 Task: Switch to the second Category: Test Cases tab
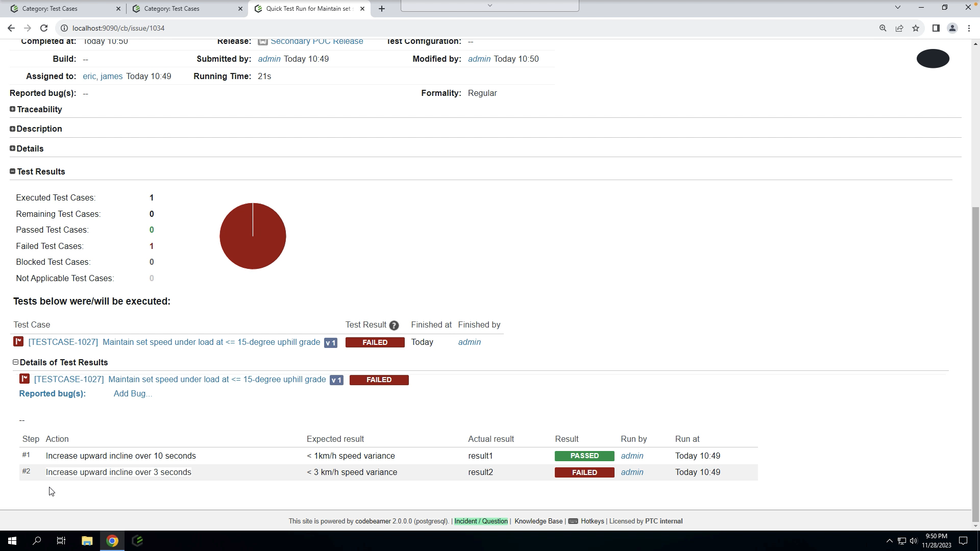(x=187, y=9)
